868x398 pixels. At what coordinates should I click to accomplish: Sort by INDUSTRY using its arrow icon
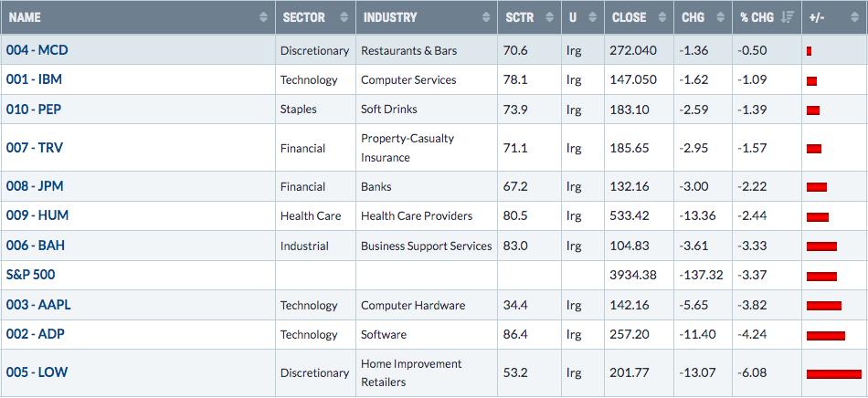(486, 17)
